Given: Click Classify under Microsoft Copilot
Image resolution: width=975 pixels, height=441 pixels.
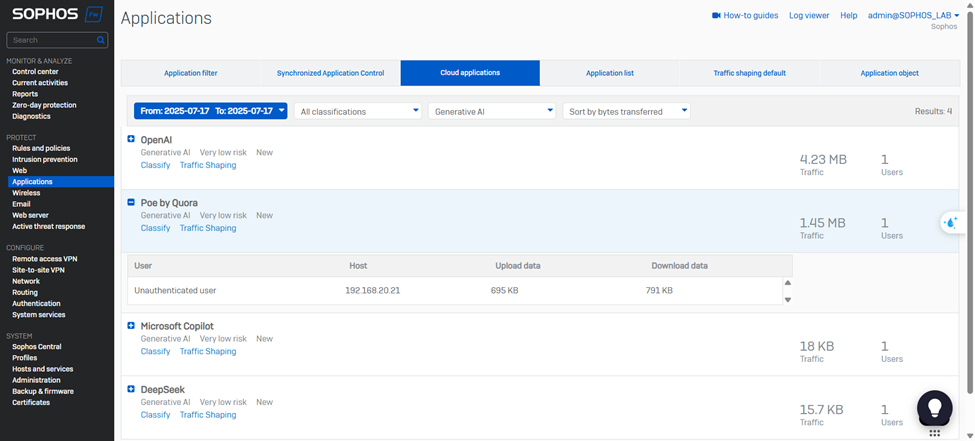Looking at the screenshot, I should [155, 351].
